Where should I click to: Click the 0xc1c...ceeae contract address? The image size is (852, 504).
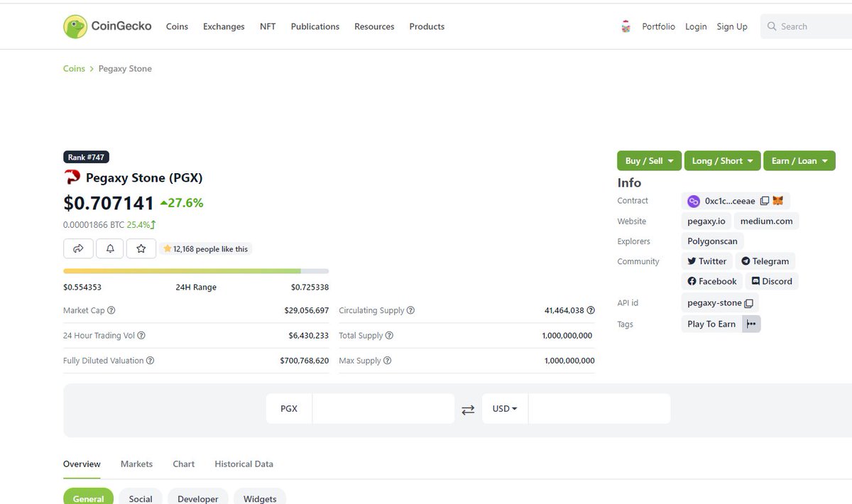coord(730,201)
